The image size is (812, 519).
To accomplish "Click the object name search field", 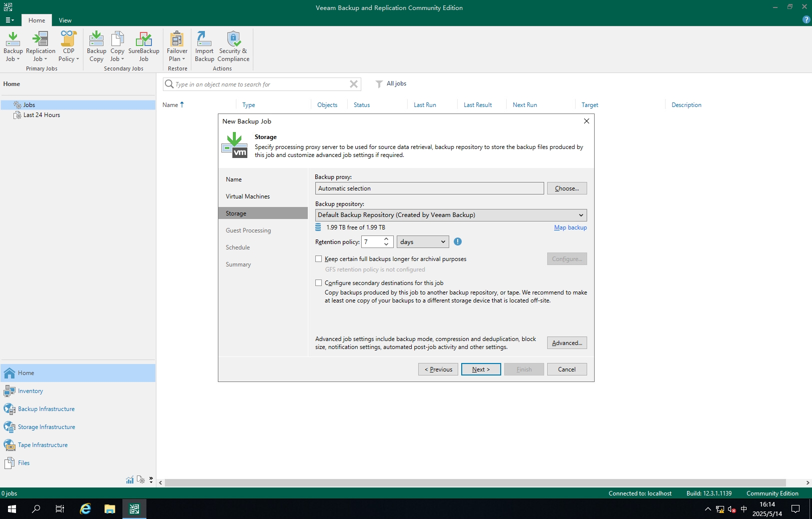I will [260, 84].
